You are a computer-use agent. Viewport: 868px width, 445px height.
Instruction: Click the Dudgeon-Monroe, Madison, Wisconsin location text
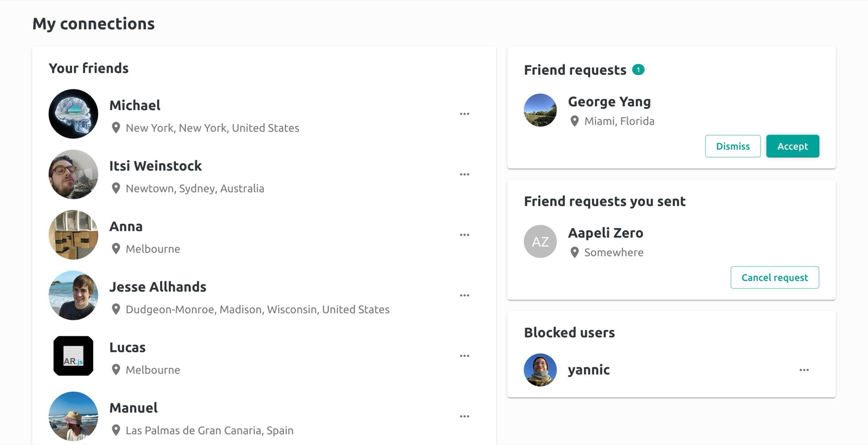tap(257, 309)
